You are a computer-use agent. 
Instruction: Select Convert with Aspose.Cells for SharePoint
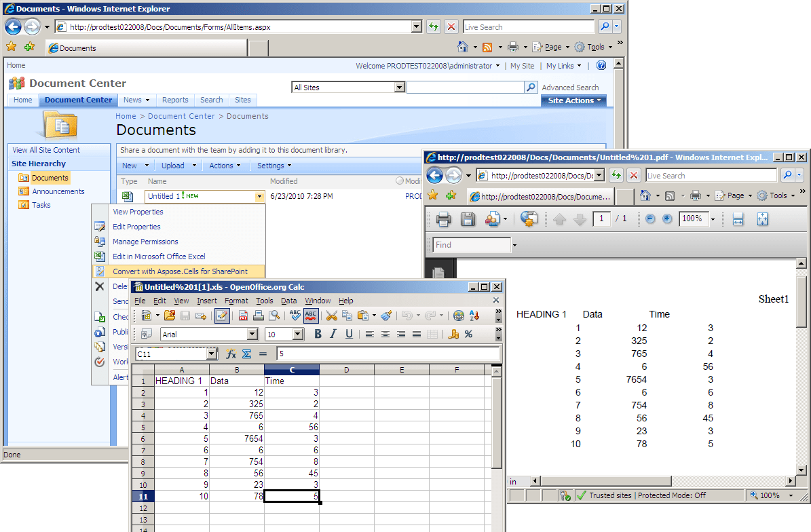[179, 271]
